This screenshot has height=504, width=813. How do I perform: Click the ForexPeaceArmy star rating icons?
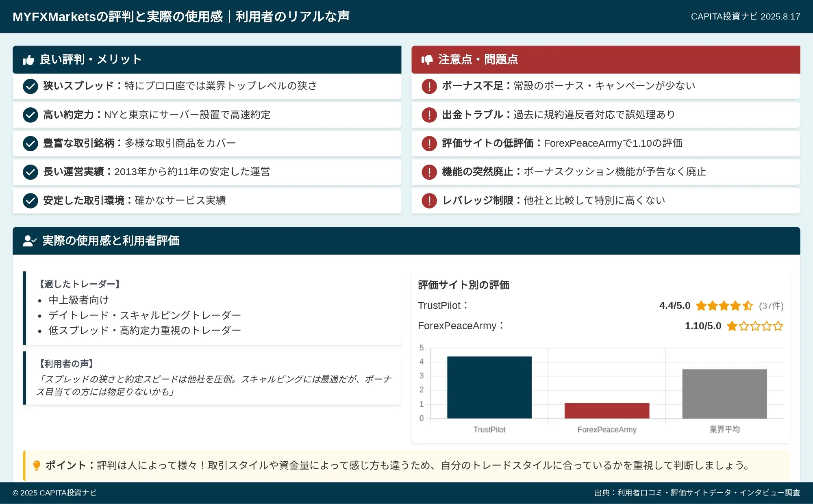(x=755, y=326)
